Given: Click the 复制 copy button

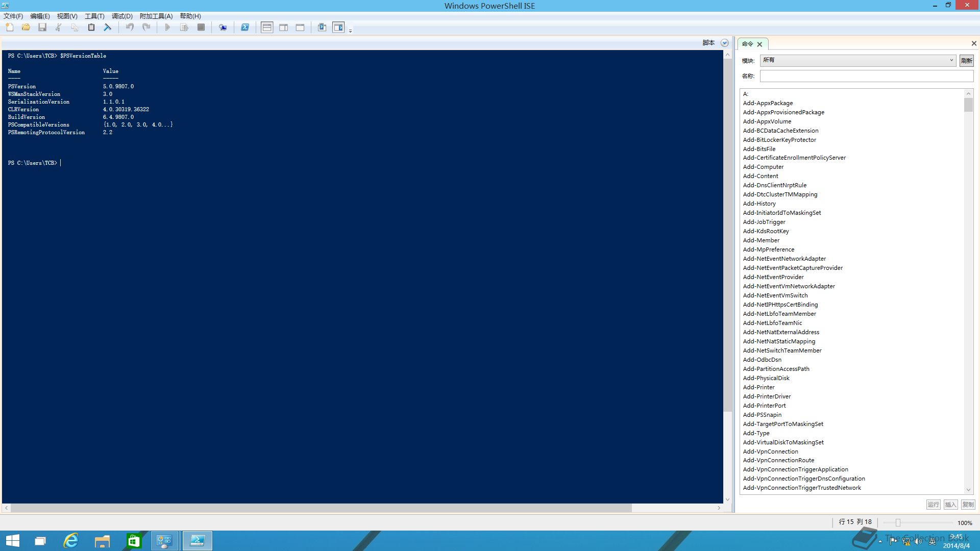Looking at the screenshot, I should [x=968, y=505].
